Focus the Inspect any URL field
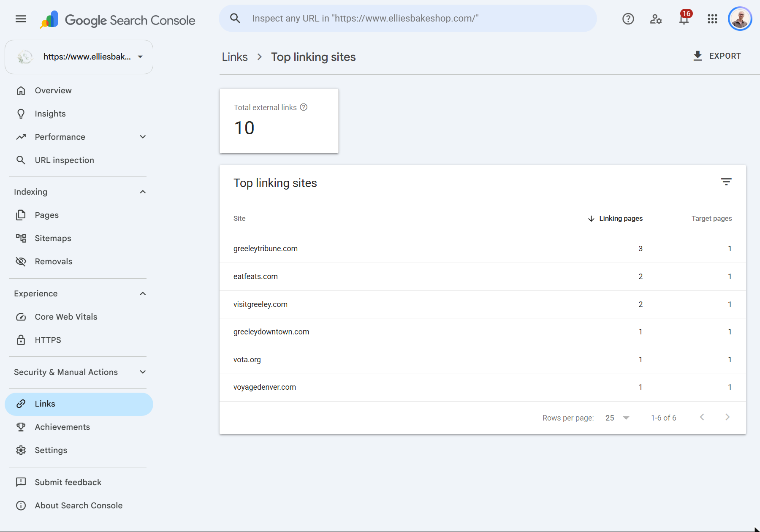Screen dimensions: 760x532 point(407,18)
